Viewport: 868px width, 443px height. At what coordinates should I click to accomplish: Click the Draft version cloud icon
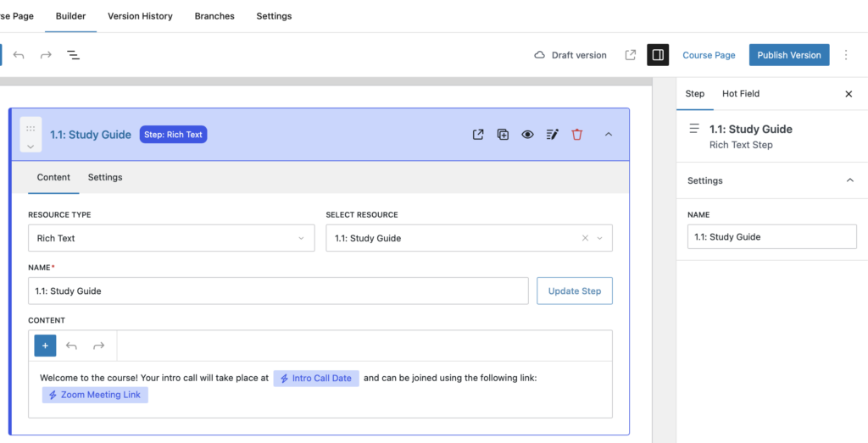pos(539,55)
